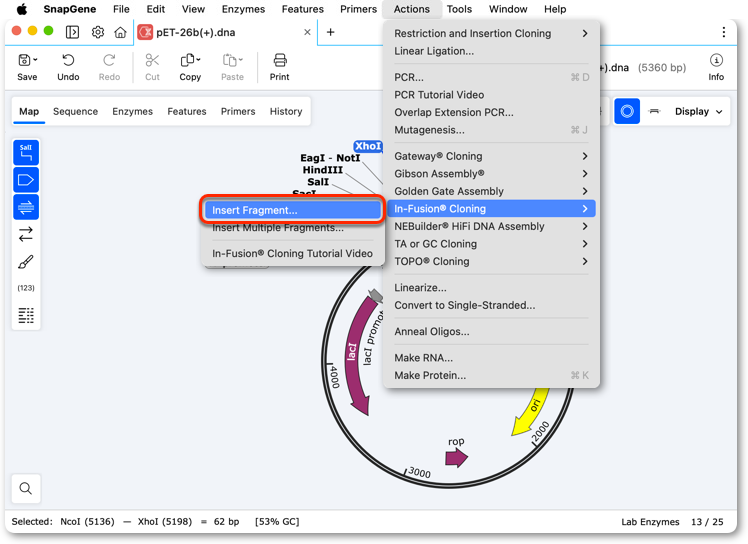Select the feature color brush icon
Image resolution: width=748 pixels, height=544 pixels.
point(26,261)
